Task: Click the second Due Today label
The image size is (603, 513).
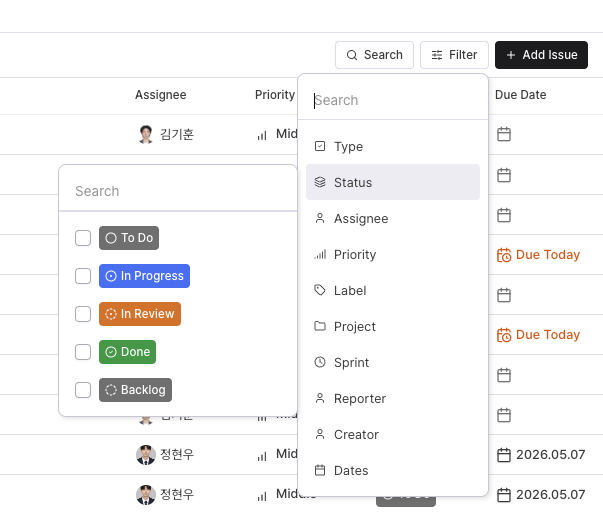Action: pos(548,335)
